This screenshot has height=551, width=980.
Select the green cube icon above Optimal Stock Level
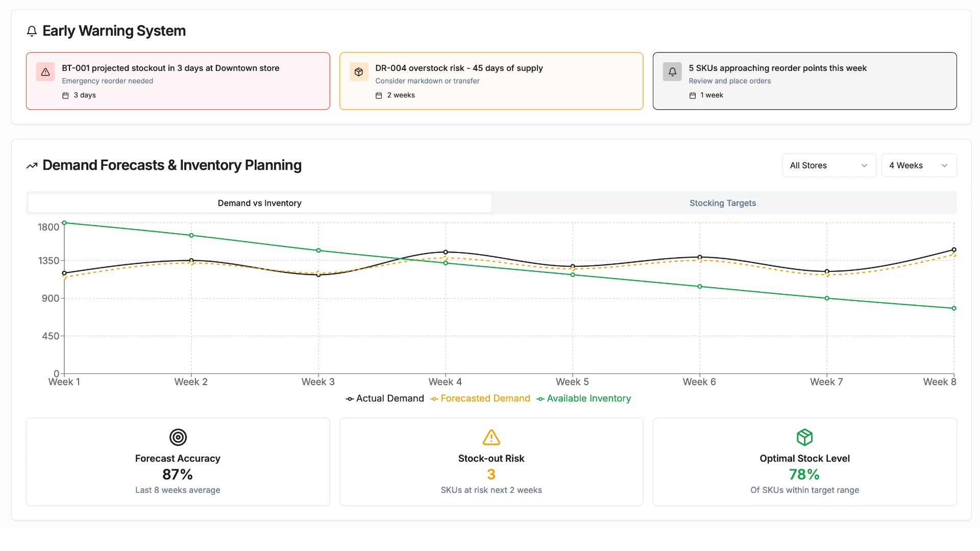coord(804,437)
